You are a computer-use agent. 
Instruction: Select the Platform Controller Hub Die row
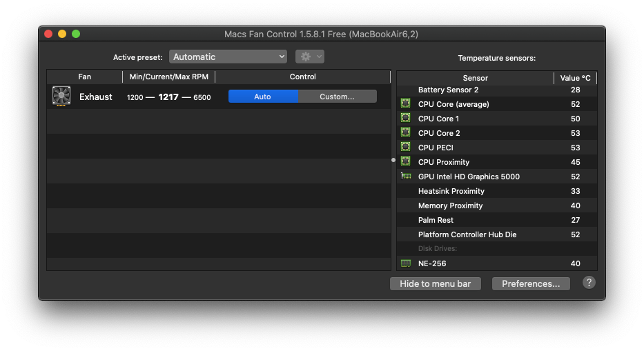tap(497, 234)
